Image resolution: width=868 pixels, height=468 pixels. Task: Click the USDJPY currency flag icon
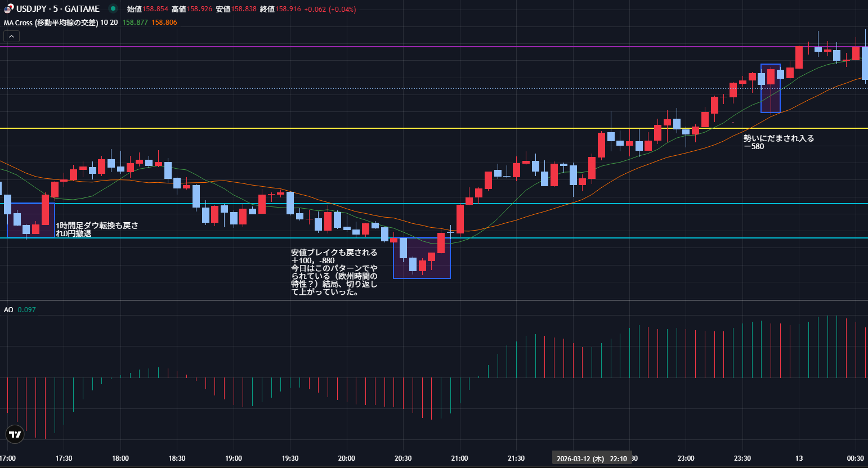click(x=8, y=8)
